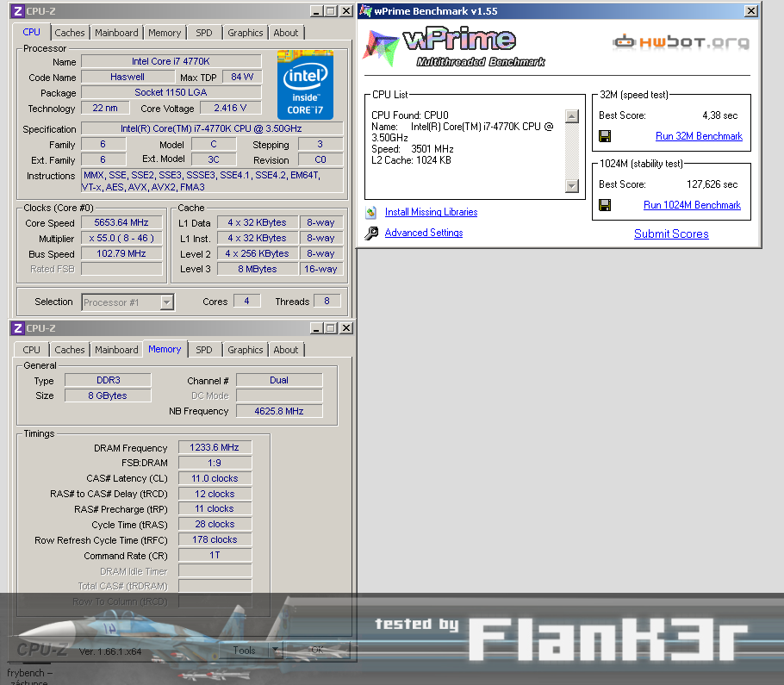Click the OK button in CPU-Z

point(317,650)
